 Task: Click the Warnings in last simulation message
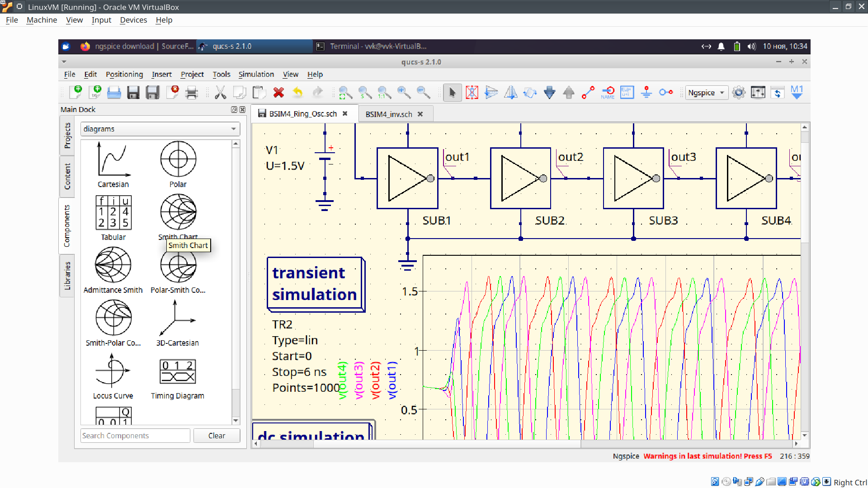pos(707,456)
